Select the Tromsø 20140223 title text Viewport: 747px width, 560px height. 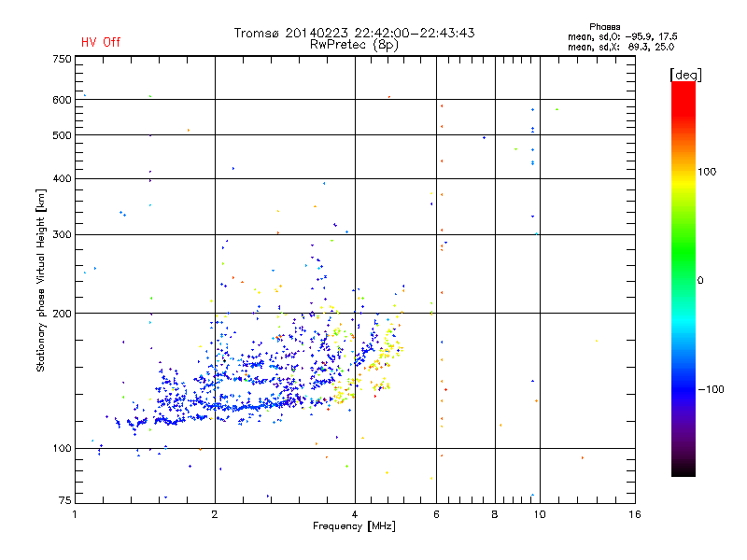pyautogui.click(x=354, y=33)
